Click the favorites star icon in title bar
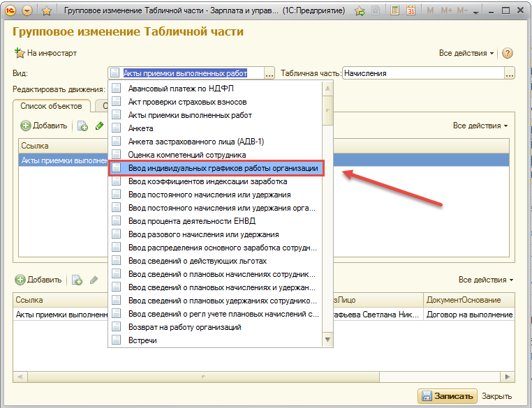 (x=47, y=11)
